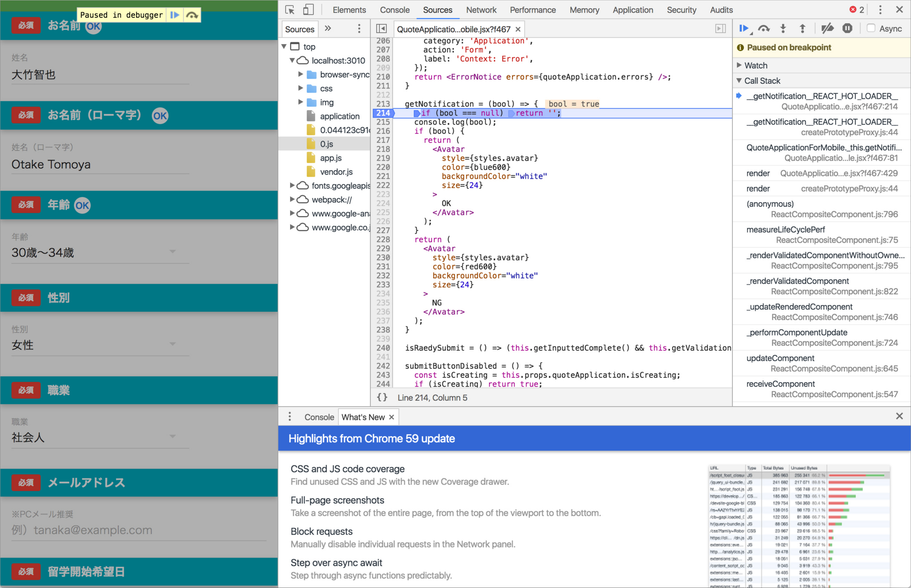Click the 姓名 name input field
The height and width of the screenshot is (588, 911).
coord(100,75)
